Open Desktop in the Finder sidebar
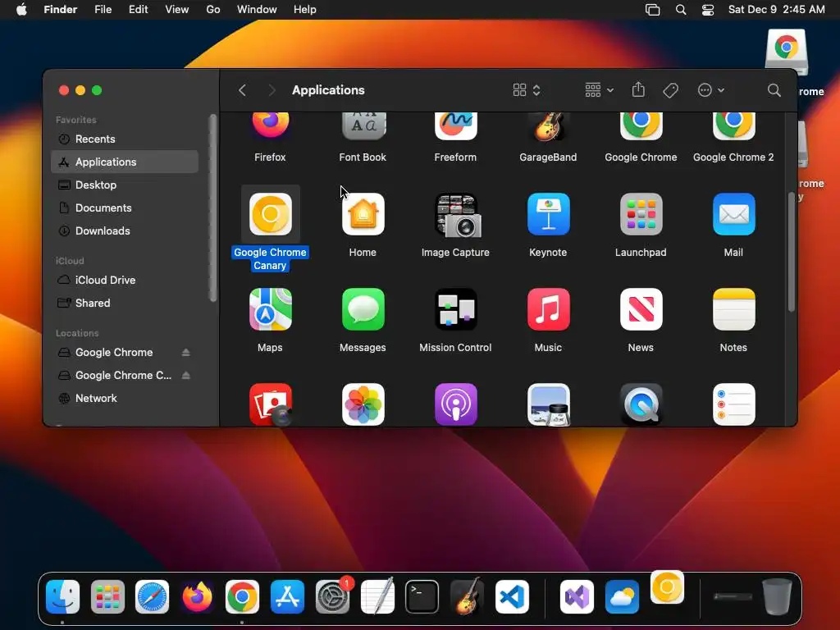This screenshot has height=630, width=840. [125, 185]
